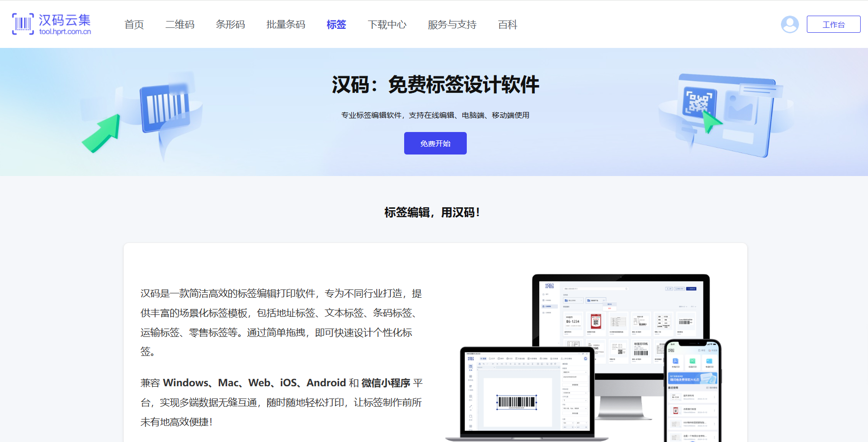The height and width of the screenshot is (442, 868).
Task: Open 服务与支持 navigation item
Action: 452,24
